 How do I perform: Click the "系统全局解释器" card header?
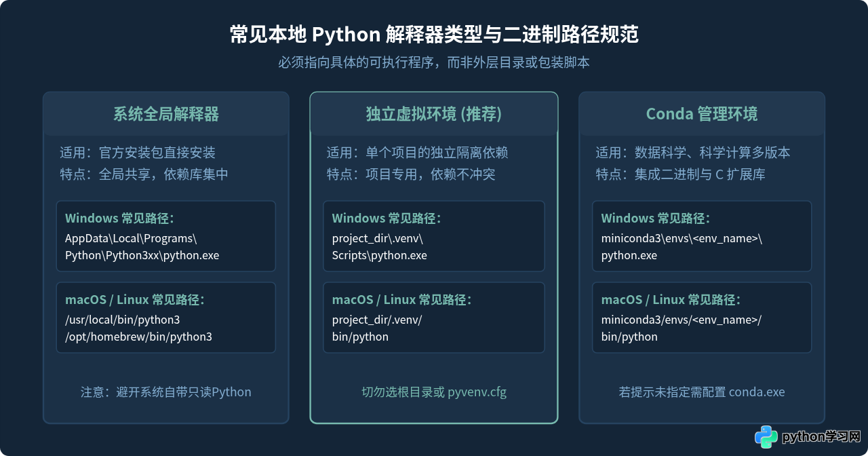click(166, 114)
